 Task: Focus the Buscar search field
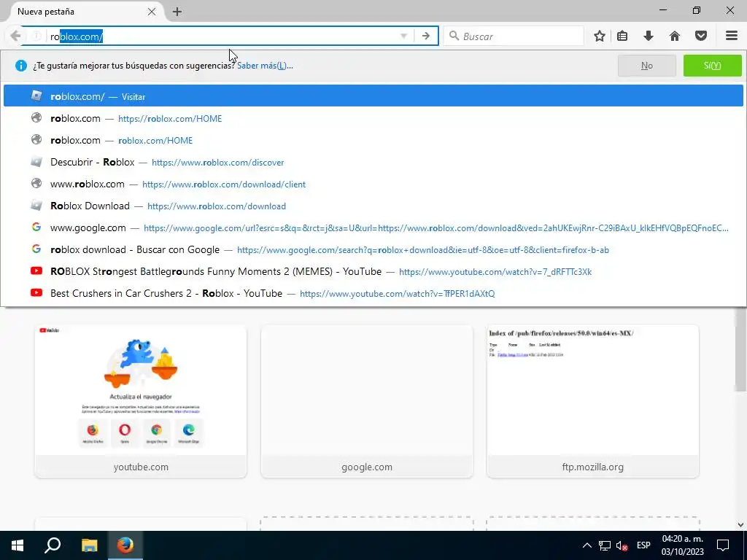tap(514, 36)
